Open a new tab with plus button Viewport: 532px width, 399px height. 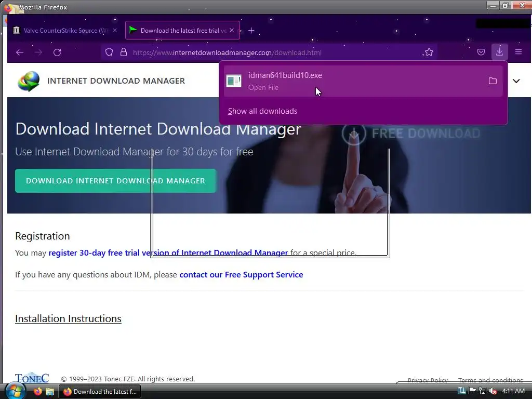click(251, 31)
